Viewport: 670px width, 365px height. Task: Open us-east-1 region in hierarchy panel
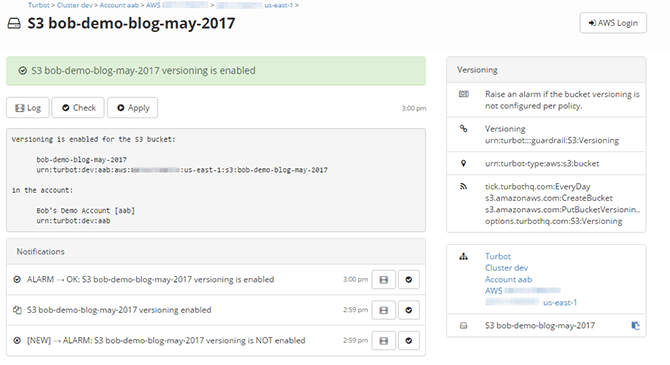[x=560, y=303]
